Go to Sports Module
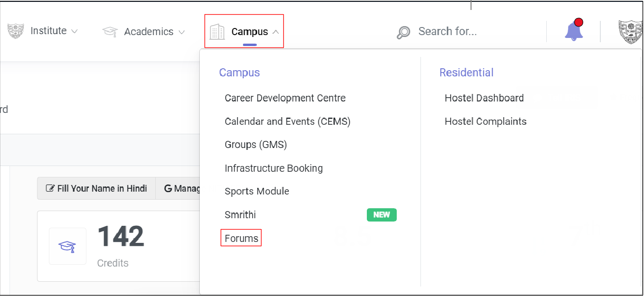 [x=257, y=192]
